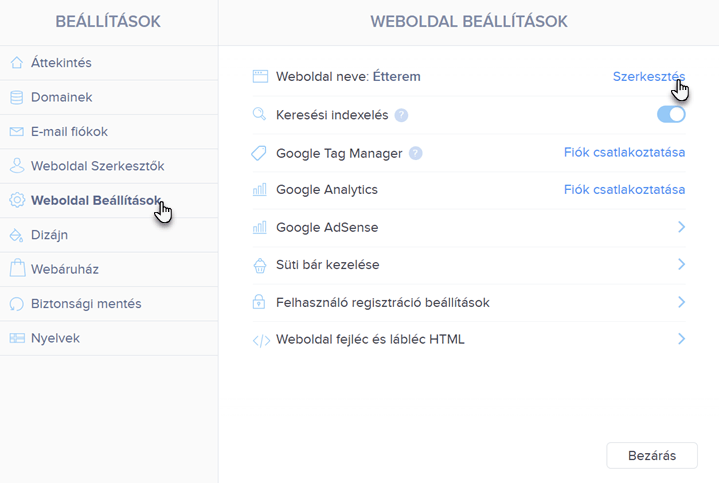Image resolution: width=719 pixels, height=483 pixels.
Task: Click Fiók csatlakoztatása for Google Analytics
Action: (625, 189)
